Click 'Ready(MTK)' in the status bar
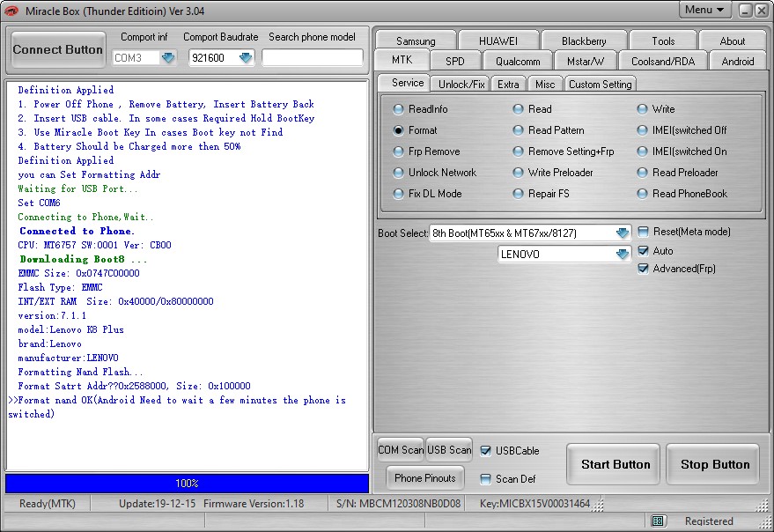 click(48, 504)
